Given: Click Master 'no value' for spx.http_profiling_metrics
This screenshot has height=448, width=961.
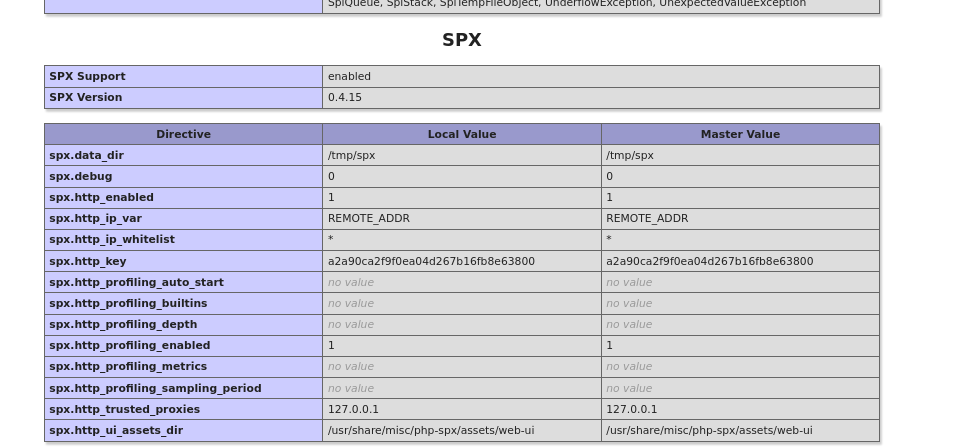Looking at the screenshot, I should tap(629, 366).
